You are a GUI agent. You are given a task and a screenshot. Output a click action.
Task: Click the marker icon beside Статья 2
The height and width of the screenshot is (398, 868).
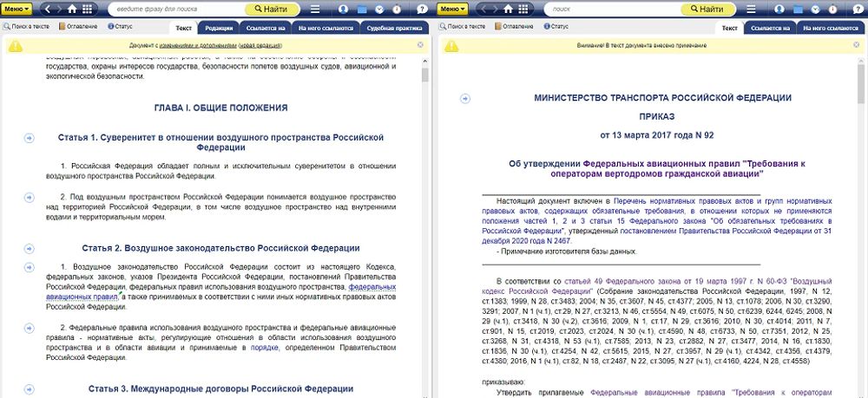[x=29, y=248]
